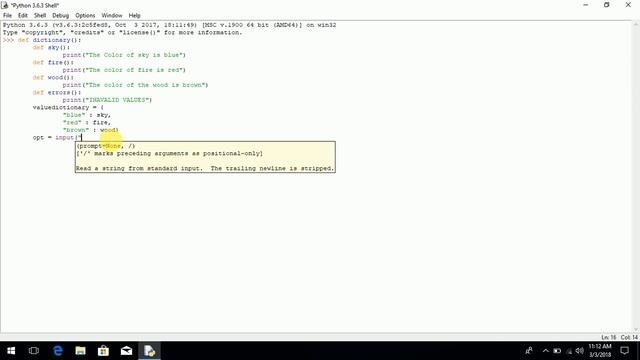
Task: Click the 'opt = input(' line
Action: [58, 138]
